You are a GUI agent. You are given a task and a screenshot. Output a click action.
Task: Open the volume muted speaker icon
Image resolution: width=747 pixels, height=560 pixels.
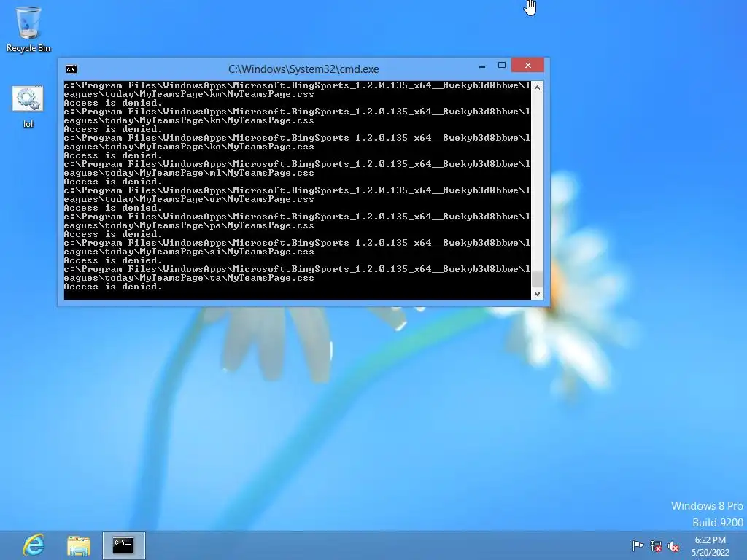[x=673, y=546]
